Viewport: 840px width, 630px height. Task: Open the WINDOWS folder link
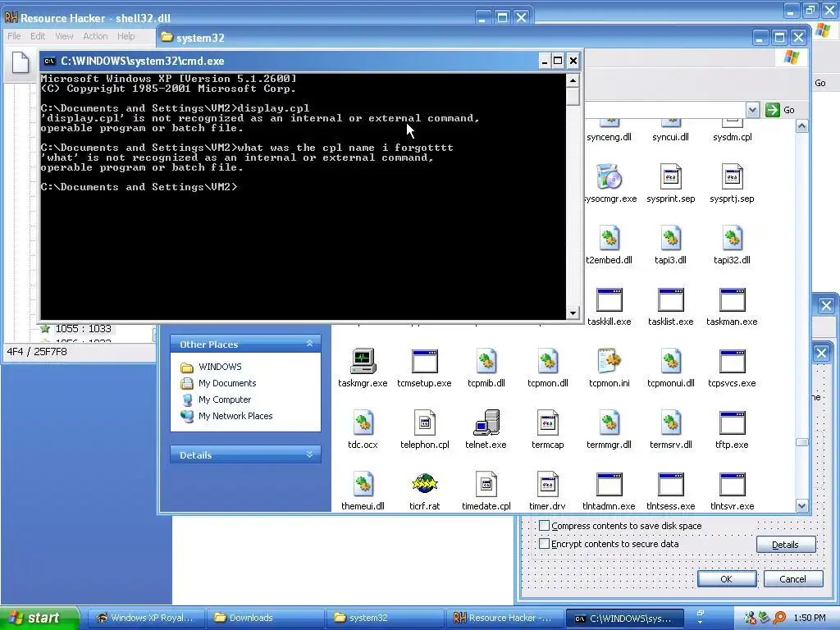click(220, 367)
